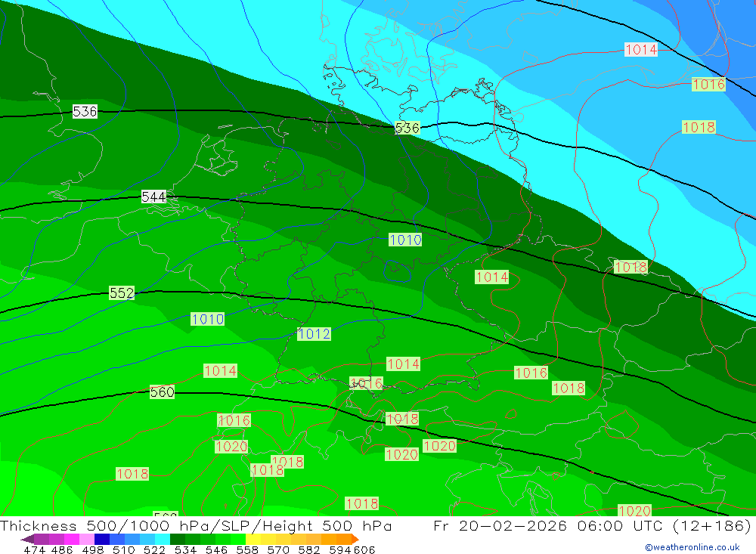Click the legend value 510
This screenshot has width=756, height=554.
coord(123,549)
